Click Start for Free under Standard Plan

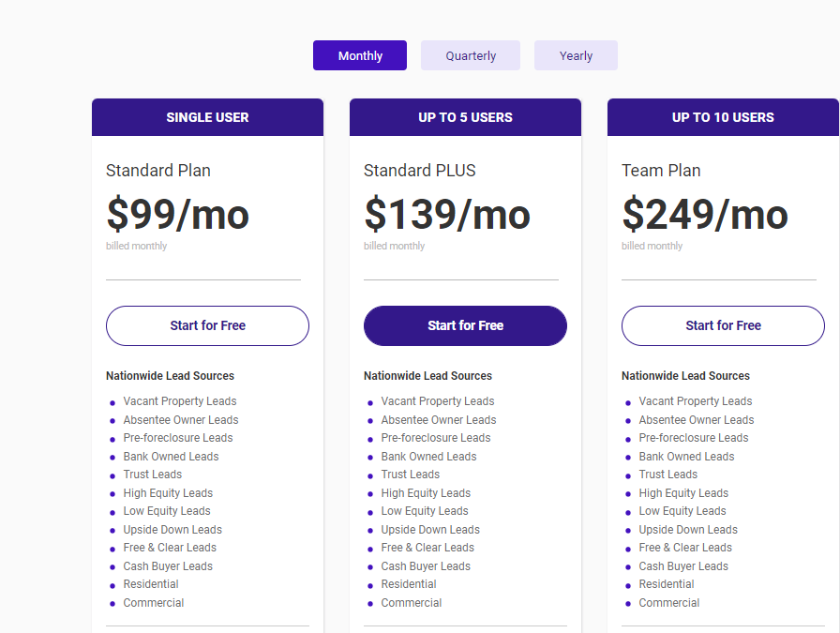(207, 325)
